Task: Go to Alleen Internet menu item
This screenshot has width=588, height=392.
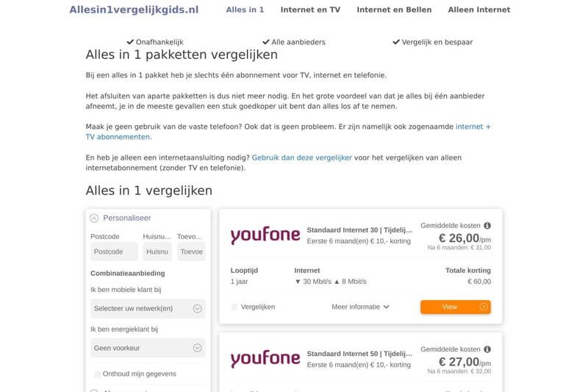Action: pyautogui.click(x=478, y=10)
